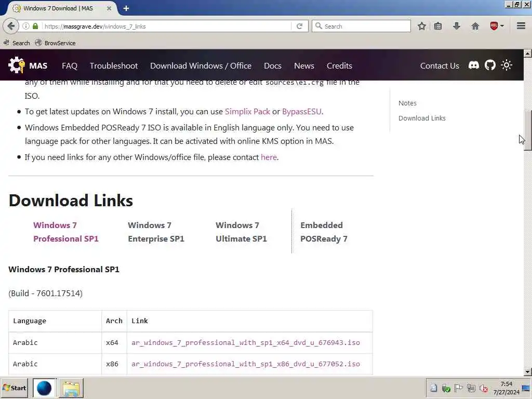The image size is (532, 399).
Task: Open the News menu item
Action: pyautogui.click(x=304, y=66)
